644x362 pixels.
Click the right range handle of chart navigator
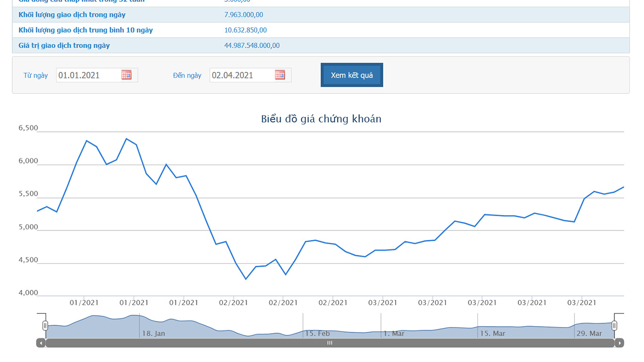[614, 325]
